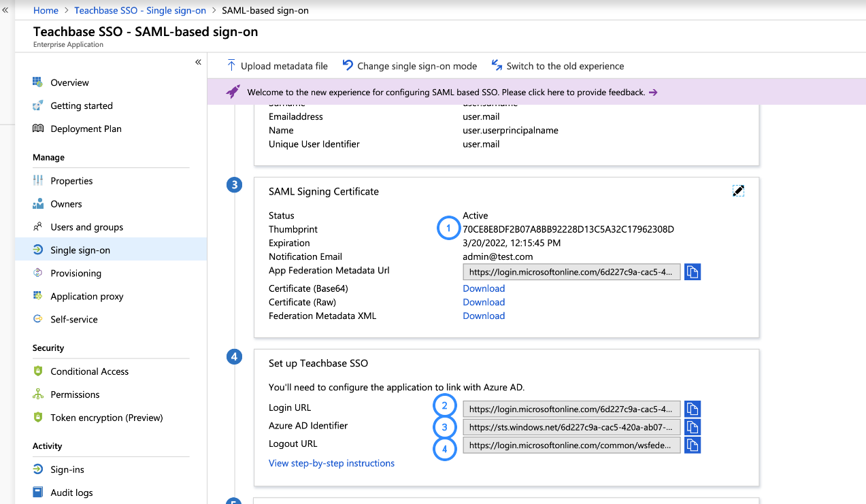This screenshot has width=866, height=504.
Task: Click Change single sign-on mode
Action: [x=410, y=66]
